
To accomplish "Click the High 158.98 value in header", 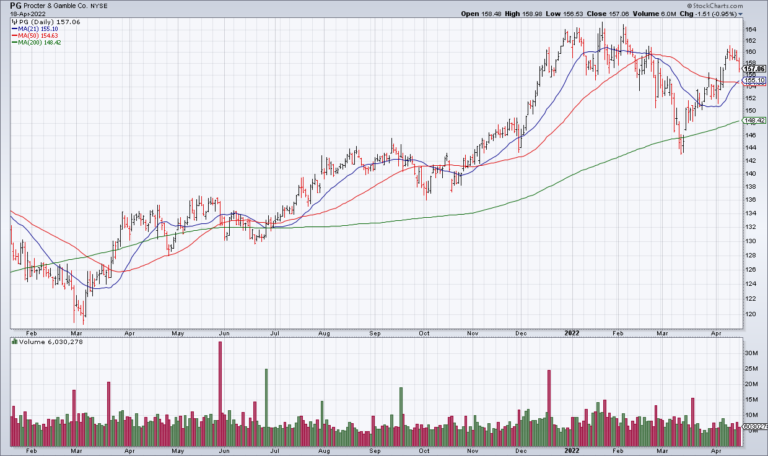I will point(523,14).
